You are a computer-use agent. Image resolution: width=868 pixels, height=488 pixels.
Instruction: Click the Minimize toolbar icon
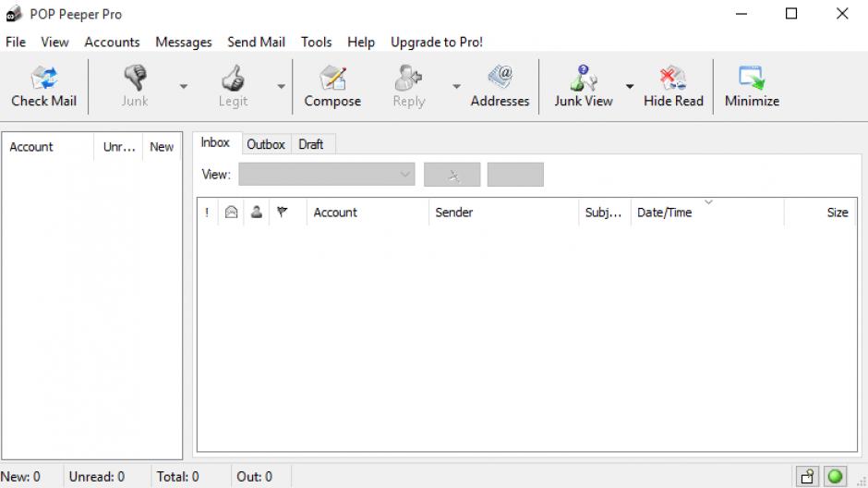(752, 86)
